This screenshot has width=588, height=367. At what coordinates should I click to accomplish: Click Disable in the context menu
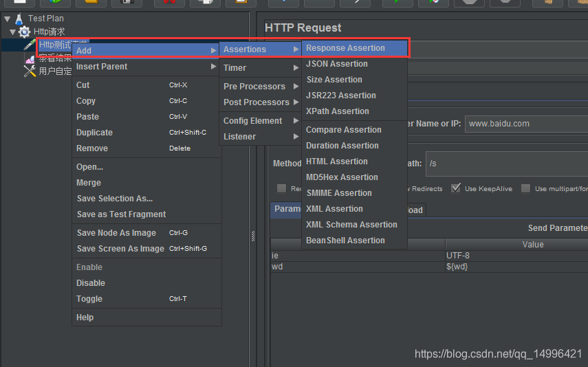(x=146, y=283)
